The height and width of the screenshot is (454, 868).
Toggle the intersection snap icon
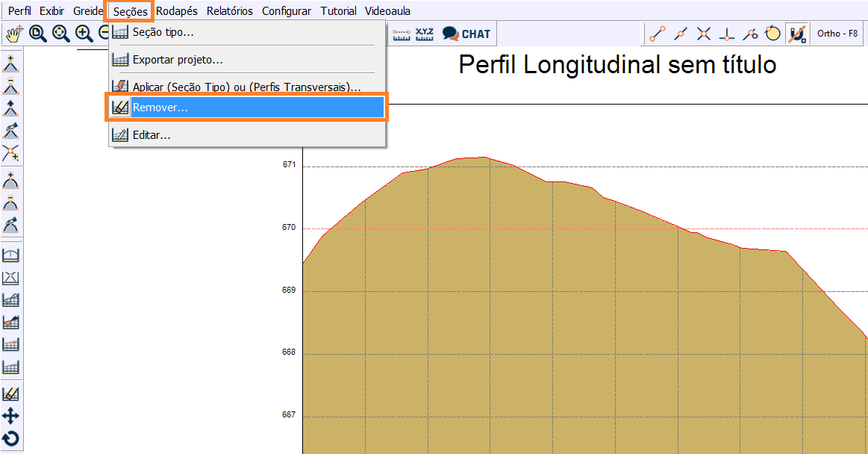click(704, 34)
